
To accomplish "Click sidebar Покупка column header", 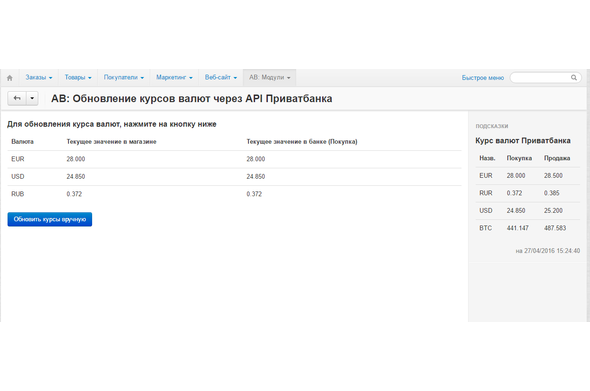I will 519,158.
